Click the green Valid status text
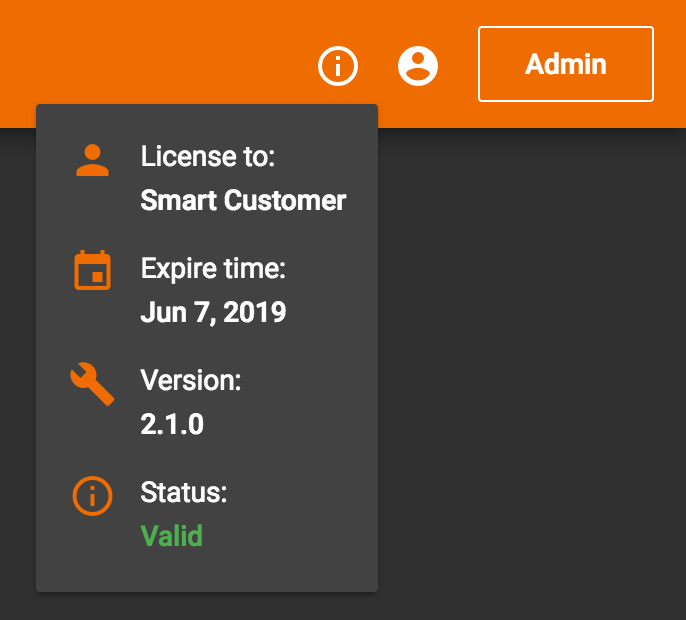This screenshot has height=620, width=686. (x=172, y=536)
